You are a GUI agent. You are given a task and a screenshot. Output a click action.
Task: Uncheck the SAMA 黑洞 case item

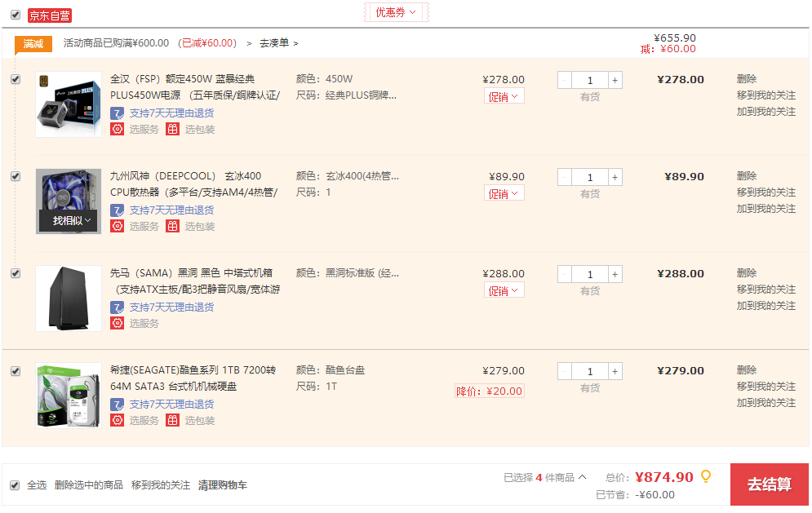tap(16, 273)
